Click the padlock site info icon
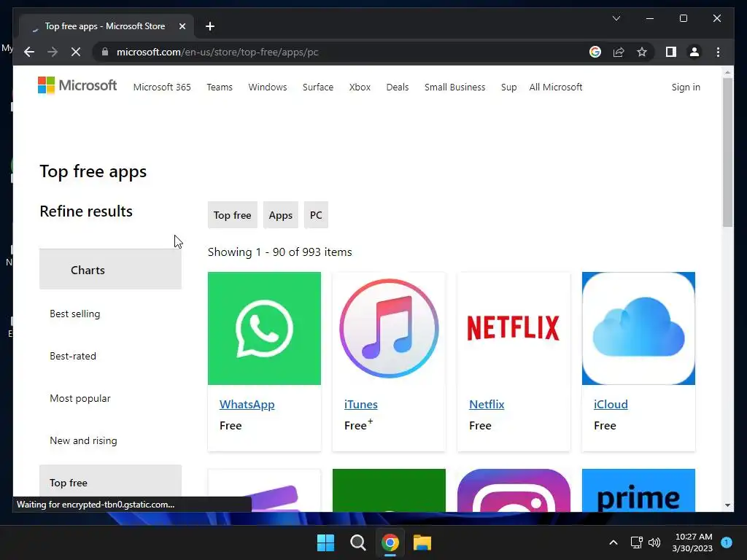The height and width of the screenshot is (560, 747). 105,52
